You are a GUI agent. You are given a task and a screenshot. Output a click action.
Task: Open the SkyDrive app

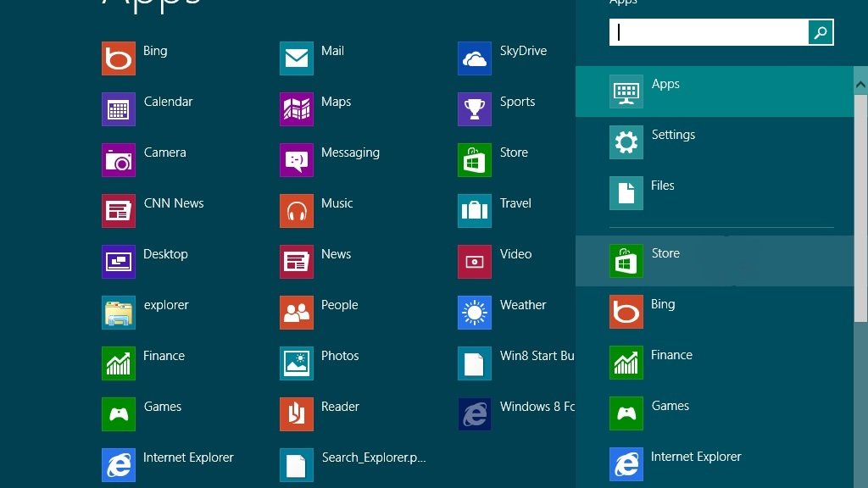click(475, 58)
